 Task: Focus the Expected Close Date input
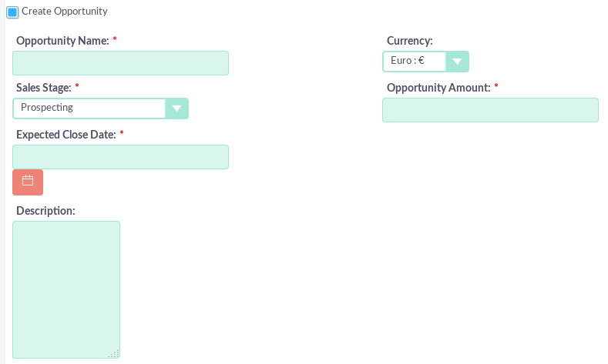[121, 157]
